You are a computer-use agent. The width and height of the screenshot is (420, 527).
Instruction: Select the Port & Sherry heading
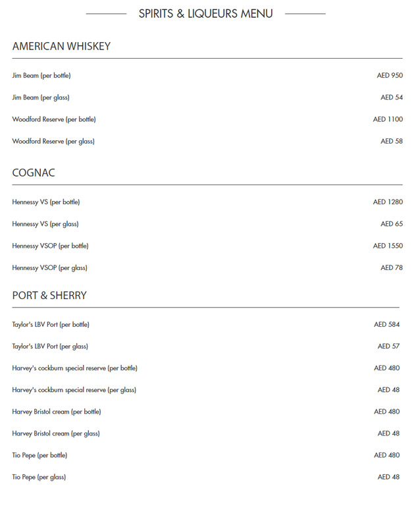pos(49,295)
